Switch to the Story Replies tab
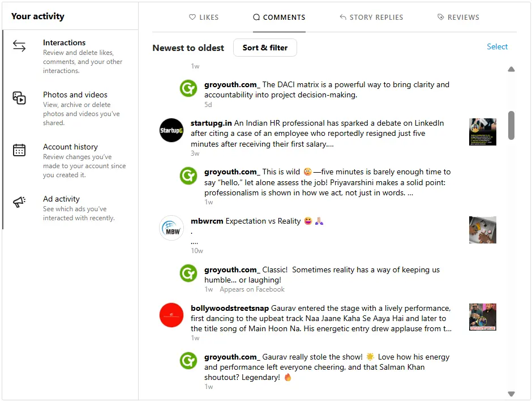 click(371, 17)
